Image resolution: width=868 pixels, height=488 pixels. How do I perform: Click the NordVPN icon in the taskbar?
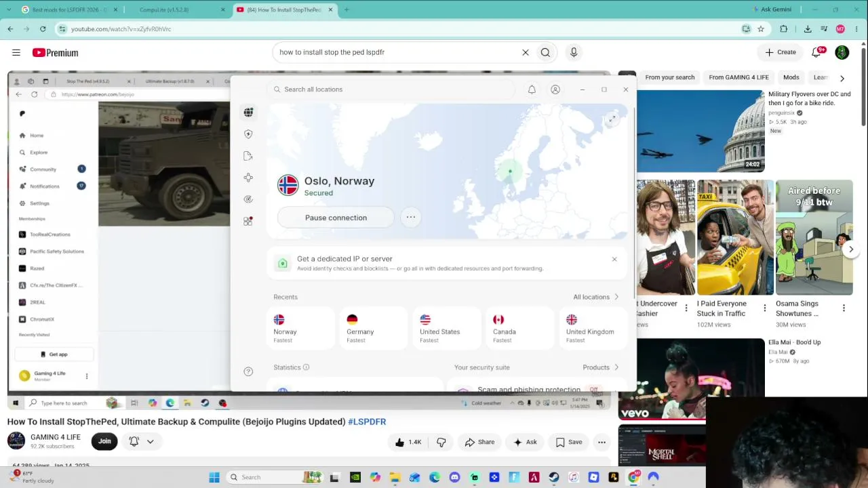(653, 477)
